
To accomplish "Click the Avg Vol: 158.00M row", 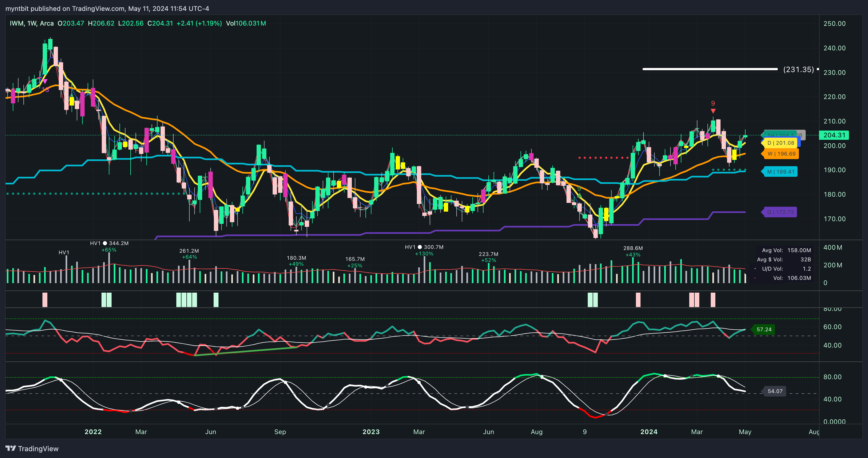I will tap(786, 250).
